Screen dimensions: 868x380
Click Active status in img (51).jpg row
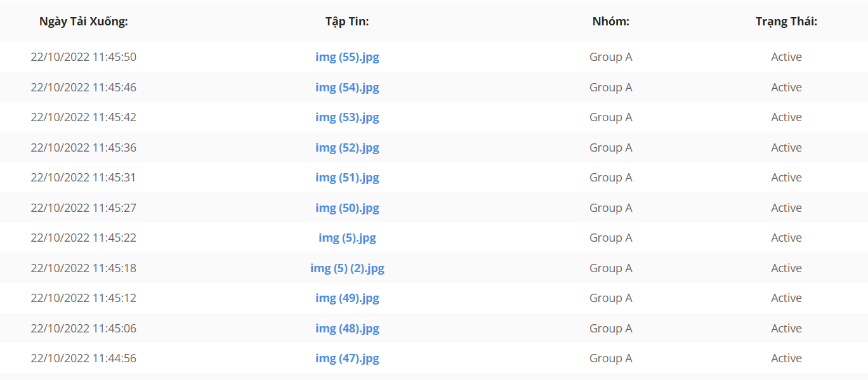click(786, 178)
